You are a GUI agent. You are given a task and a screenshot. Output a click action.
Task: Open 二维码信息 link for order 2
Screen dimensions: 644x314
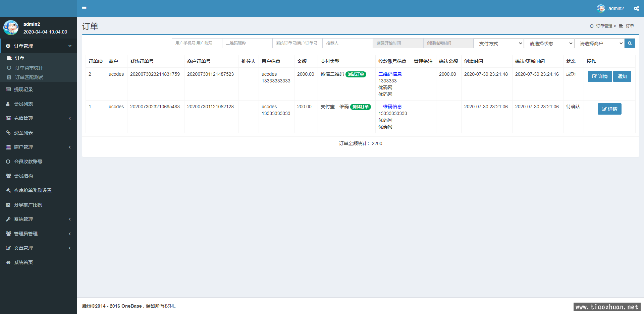coord(390,74)
